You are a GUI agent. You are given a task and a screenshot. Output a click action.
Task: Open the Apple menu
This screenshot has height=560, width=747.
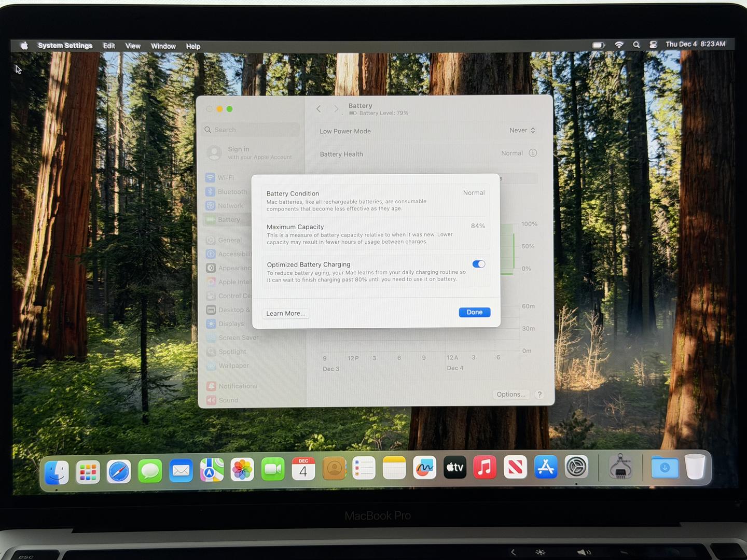pos(24,46)
